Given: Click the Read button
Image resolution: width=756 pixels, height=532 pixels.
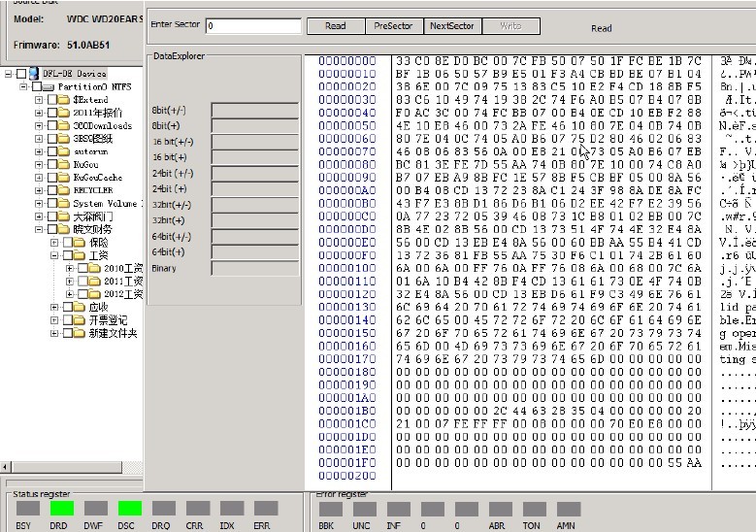Looking at the screenshot, I should pos(336,26).
